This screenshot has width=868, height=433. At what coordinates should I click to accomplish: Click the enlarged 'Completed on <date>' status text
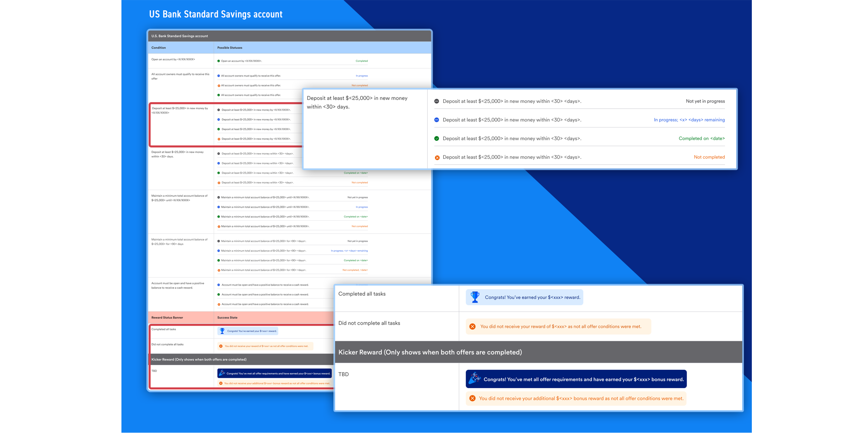coord(702,139)
